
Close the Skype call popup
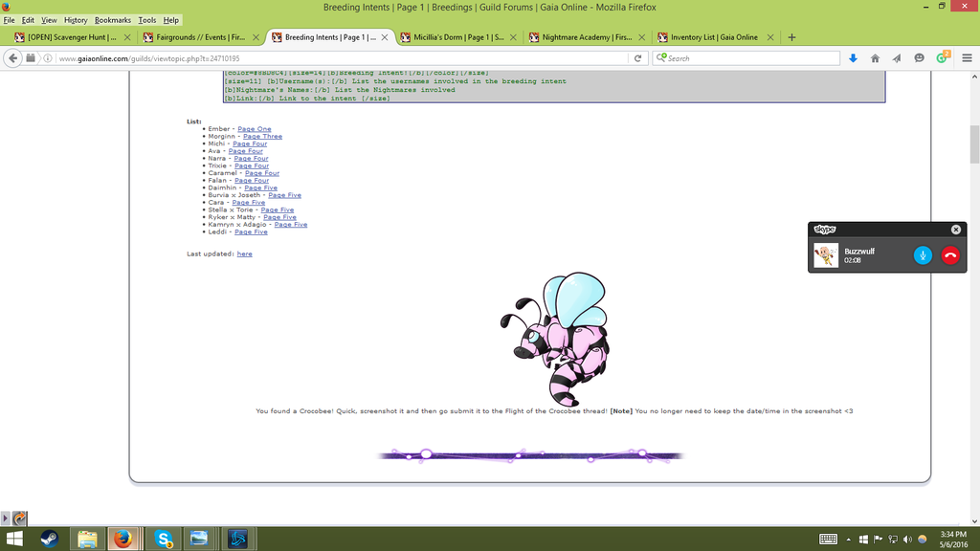coord(956,230)
